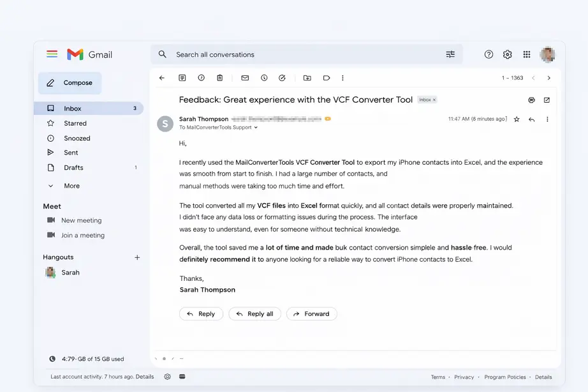The height and width of the screenshot is (392, 588).
Task: Delete the email using the trash icon
Action: (x=219, y=77)
